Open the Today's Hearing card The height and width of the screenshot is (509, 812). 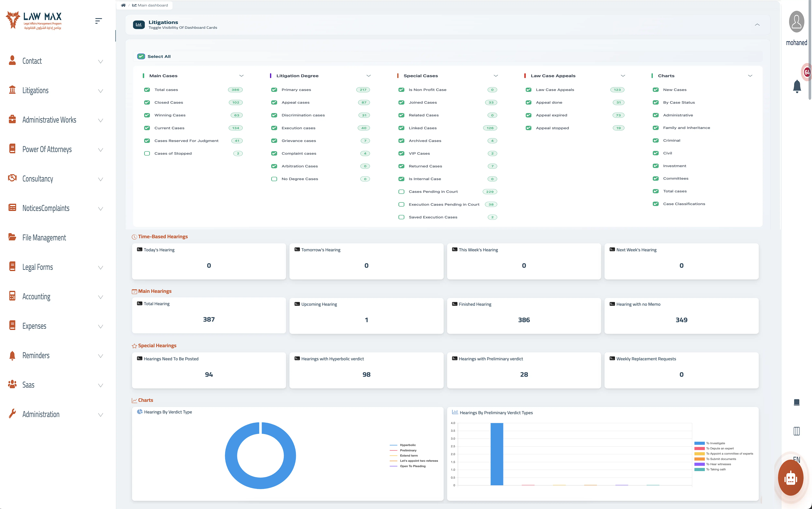209,261
